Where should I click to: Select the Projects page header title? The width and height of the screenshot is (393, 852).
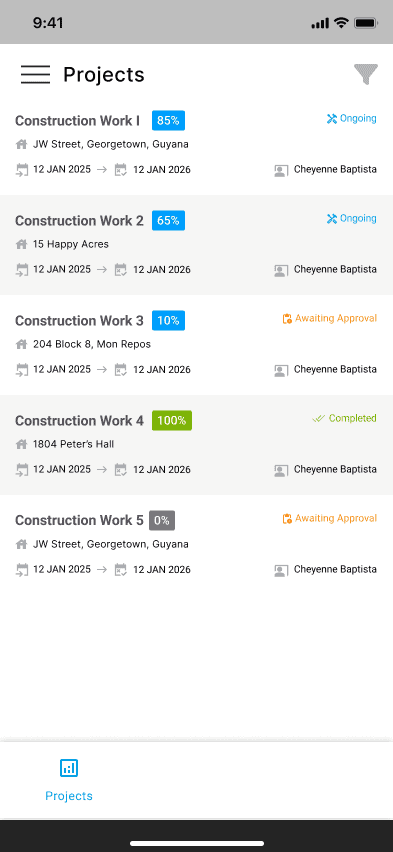click(104, 74)
